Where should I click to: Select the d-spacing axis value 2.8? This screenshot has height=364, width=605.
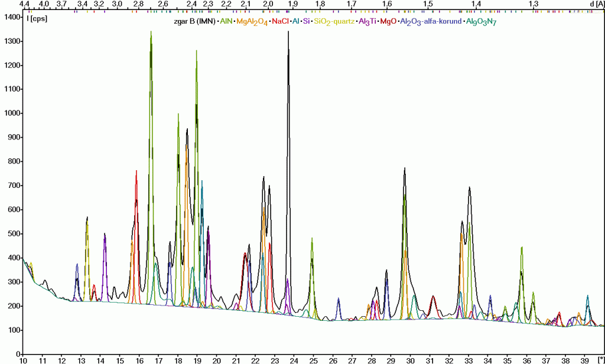138,4
